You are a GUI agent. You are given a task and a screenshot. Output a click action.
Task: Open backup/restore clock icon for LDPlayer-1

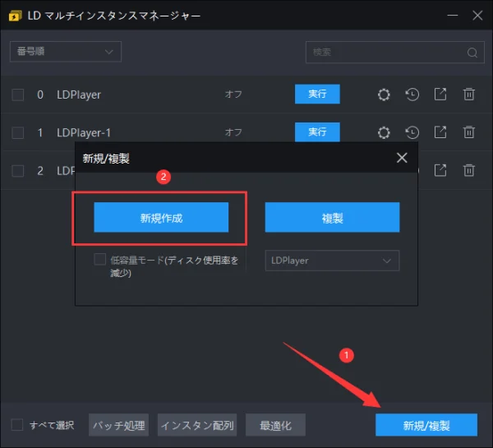click(x=412, y=132)
